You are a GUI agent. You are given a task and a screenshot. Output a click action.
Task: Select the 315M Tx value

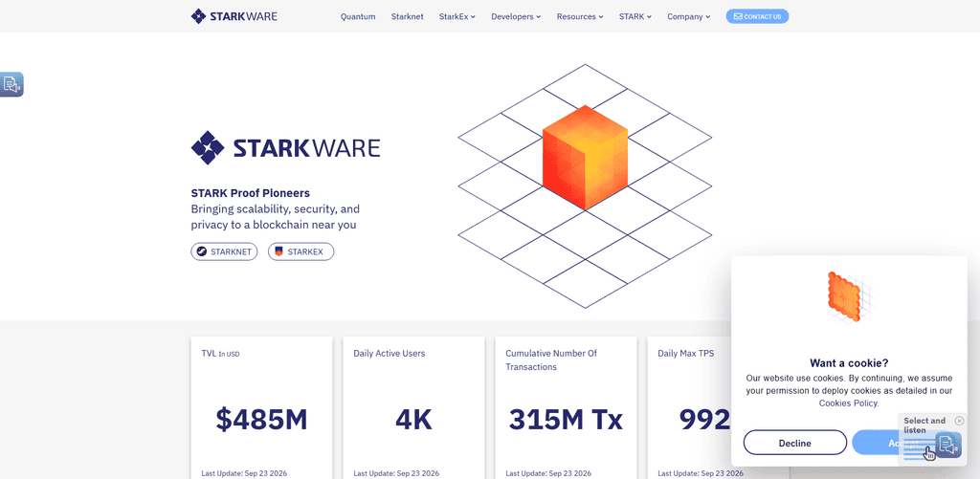tap(566, 419)
